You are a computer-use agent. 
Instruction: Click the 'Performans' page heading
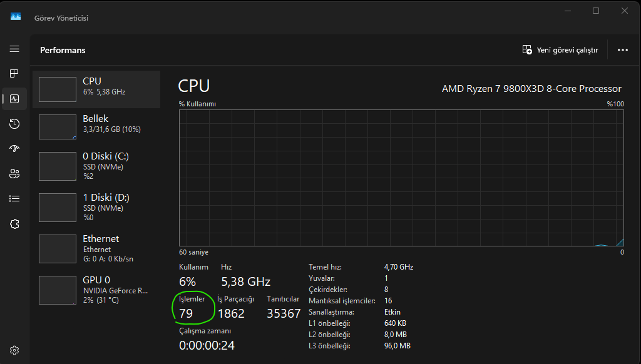[63, 50]
